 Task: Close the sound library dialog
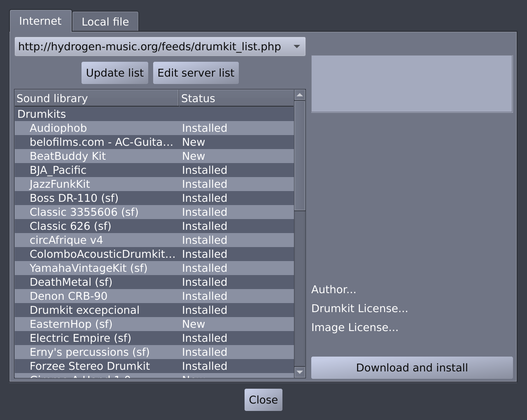pos(263,400)
